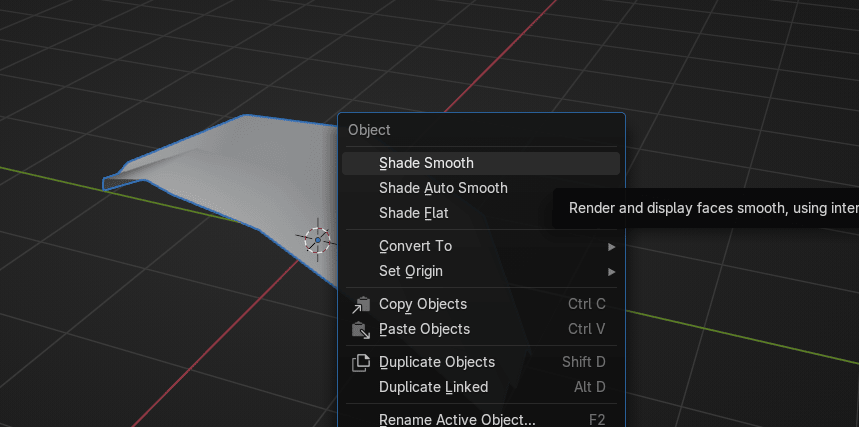The height and width of the screenshot is (427, 859).
Task: Select Shade Smooth in the context menu
Action: point(426,163)
